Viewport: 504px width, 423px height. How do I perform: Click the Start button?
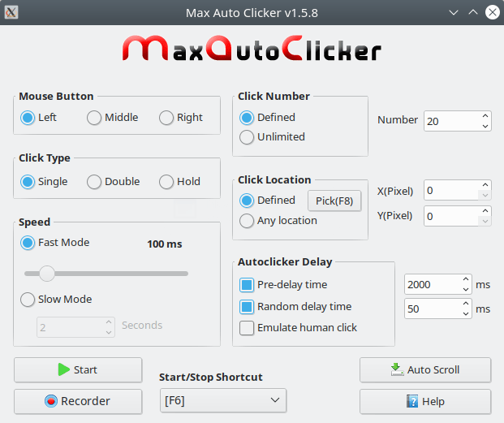click(x=78, y=370)
